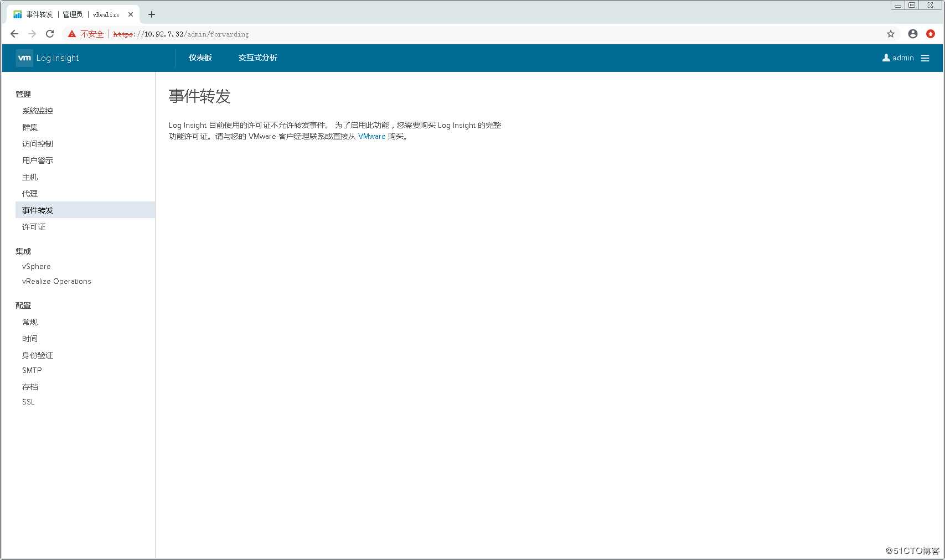Click the address bar URL
The width and height of the screenshot is (945, 560).
pyautogui.click(x=181, y=34)
